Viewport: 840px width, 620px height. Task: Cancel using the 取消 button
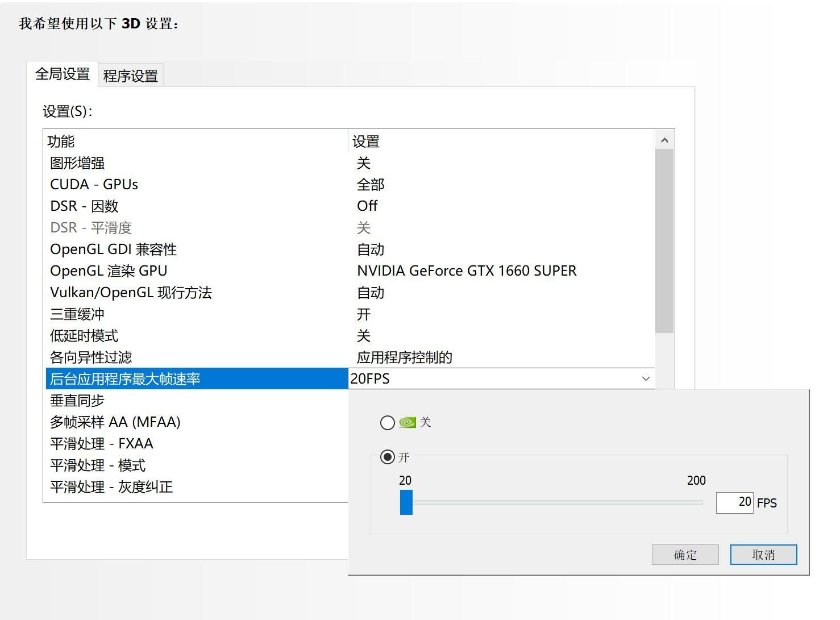point(763,555)
